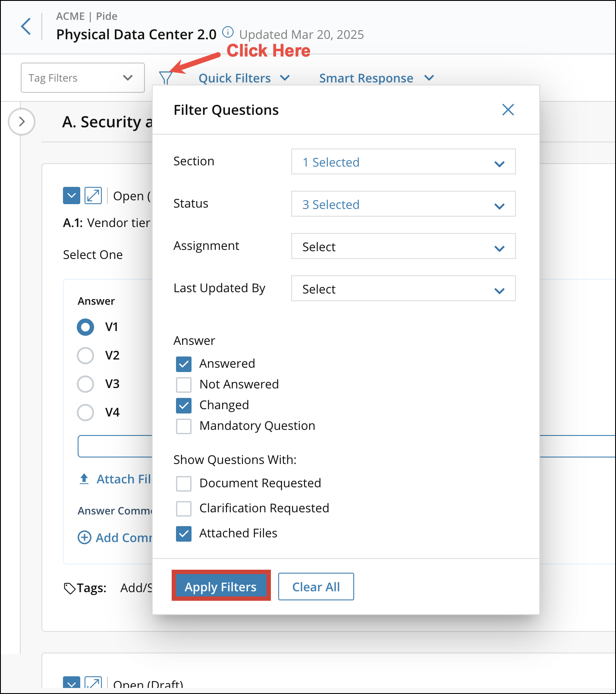This screenshot has height=694, width=616.
Task: Check the Mandatory Question checkbox
Action: pyautogui.click(x=184, y=426)
